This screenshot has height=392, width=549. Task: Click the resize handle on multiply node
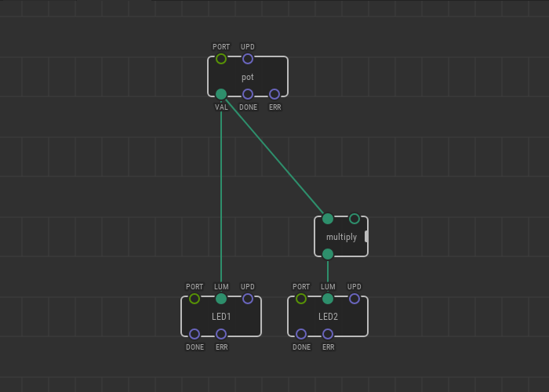[365, 237]
